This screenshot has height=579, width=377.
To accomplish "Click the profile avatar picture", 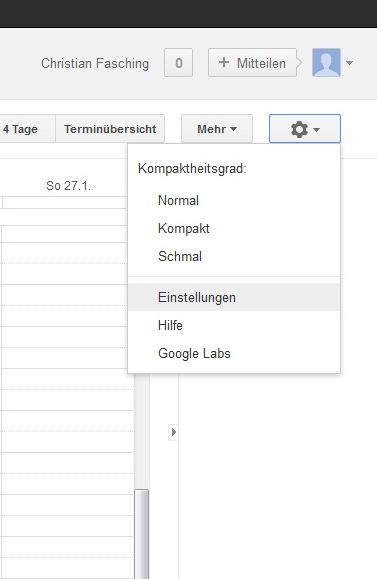I will click(x=326, y=62).
